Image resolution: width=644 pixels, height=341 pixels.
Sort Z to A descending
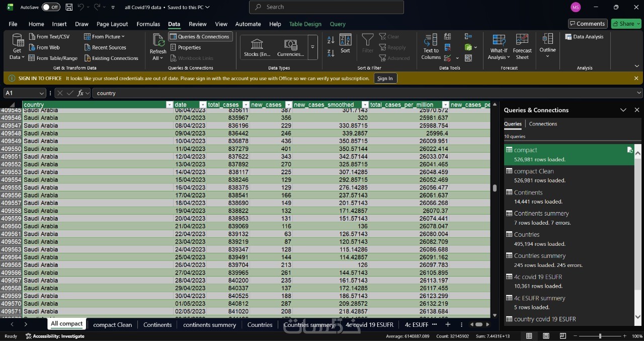(x=331, y=53)
